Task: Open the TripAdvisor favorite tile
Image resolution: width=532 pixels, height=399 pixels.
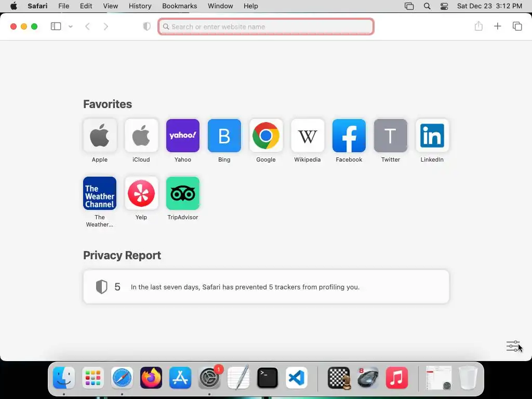Action: click(182, 193)
